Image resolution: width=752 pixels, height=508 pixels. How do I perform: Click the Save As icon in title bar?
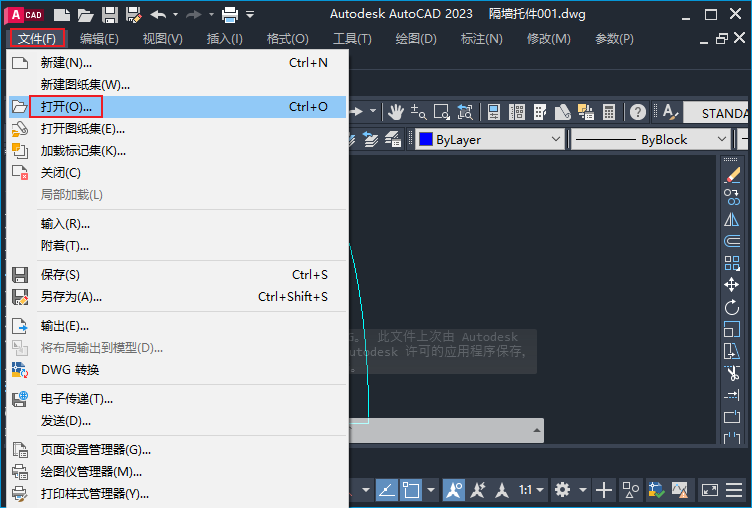pos(134,15)
